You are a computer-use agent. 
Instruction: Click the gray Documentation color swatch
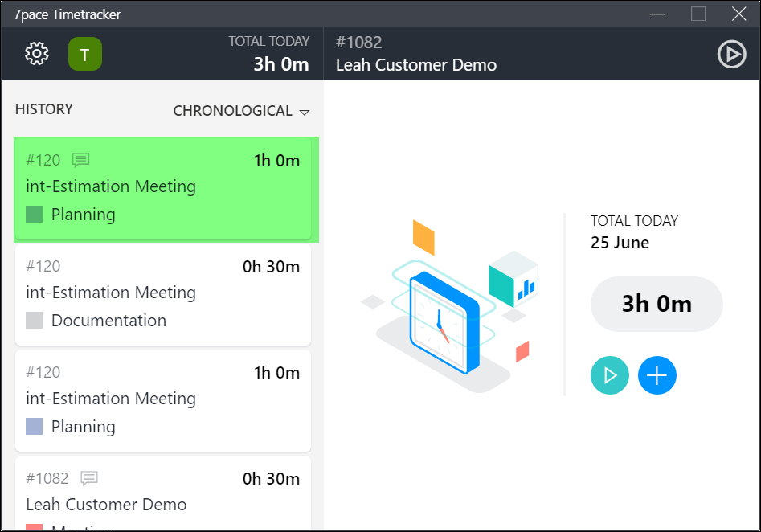(x=34, y=321)
